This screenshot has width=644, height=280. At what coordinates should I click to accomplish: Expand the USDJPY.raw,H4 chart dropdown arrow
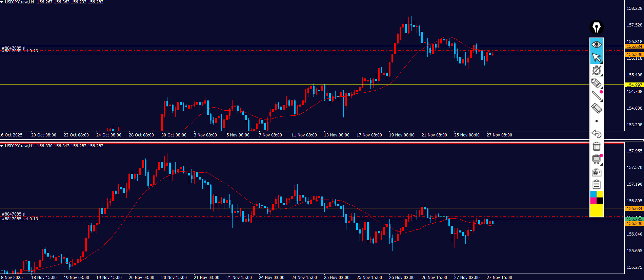pyautogui.click(x=2, y=2)
